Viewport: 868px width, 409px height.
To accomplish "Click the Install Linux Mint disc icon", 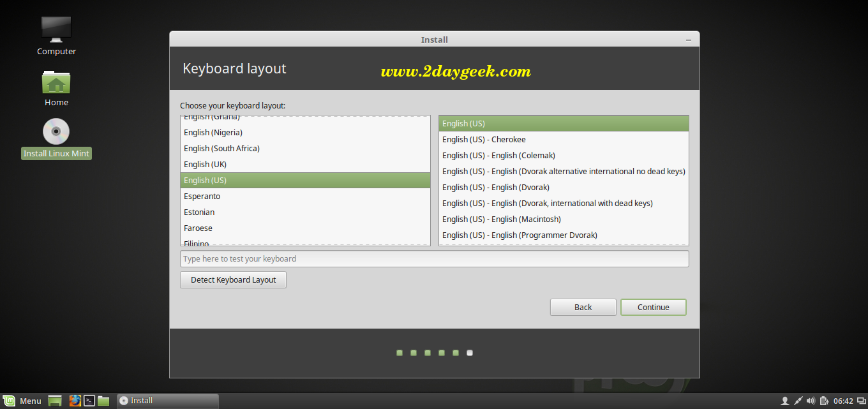I will (x=56, y=132).
